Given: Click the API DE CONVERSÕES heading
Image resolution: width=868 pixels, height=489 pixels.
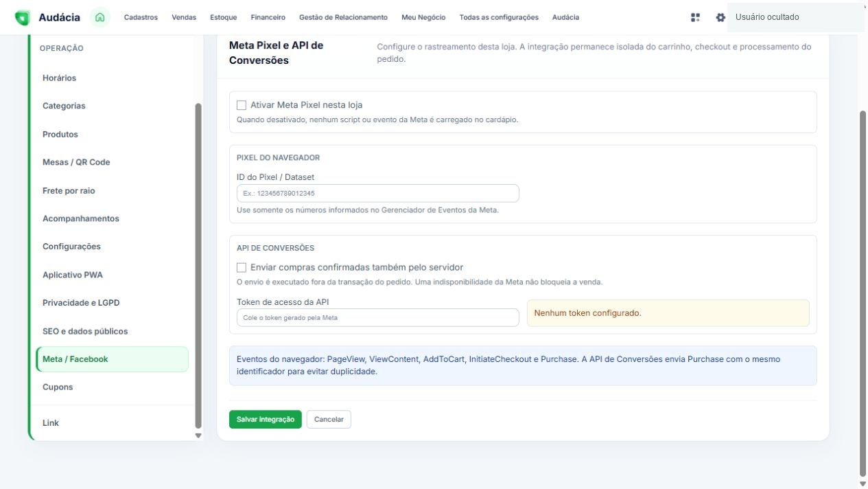Looking at the screenshot, I should (275, 248).
